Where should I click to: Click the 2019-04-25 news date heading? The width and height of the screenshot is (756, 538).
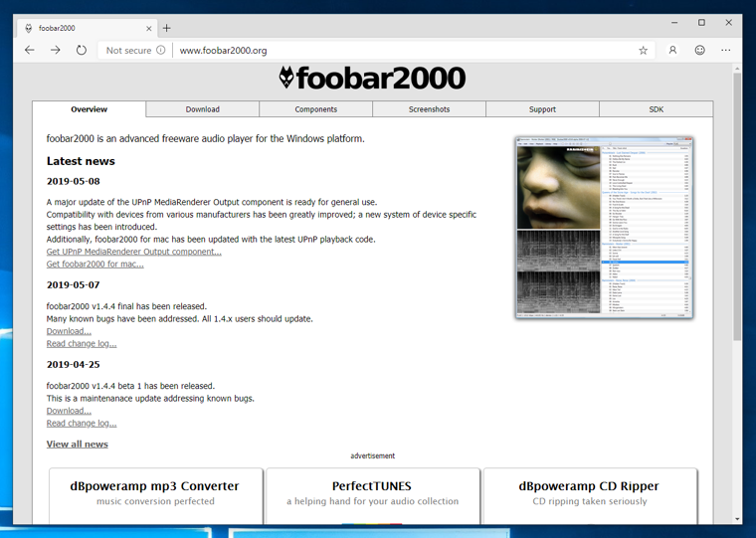pos(74,364)
